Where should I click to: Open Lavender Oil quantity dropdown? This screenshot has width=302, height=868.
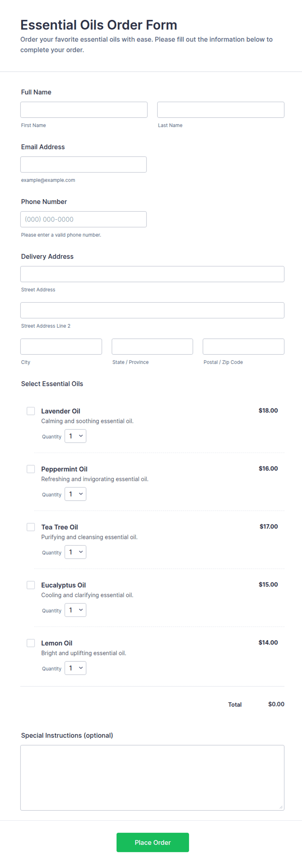(75, 436)
